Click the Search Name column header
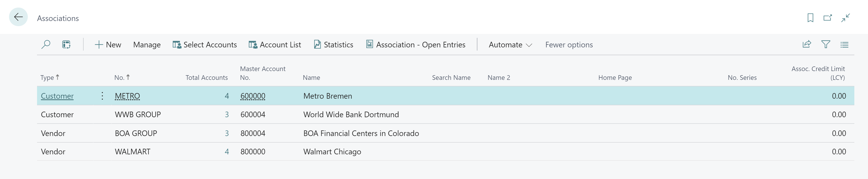This screenshot has width=868, height=179. [x=451, y=78]
